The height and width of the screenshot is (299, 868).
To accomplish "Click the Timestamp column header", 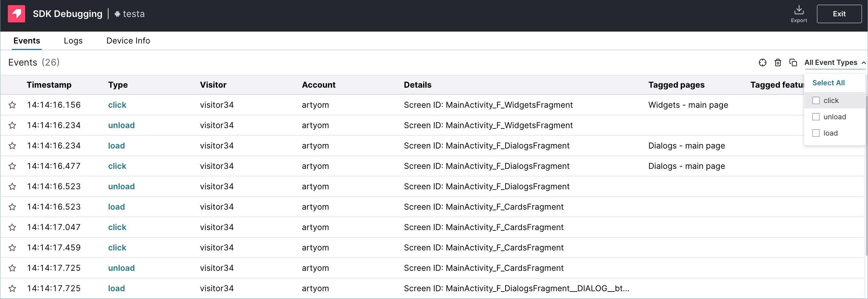I will (x=49, y=85).
